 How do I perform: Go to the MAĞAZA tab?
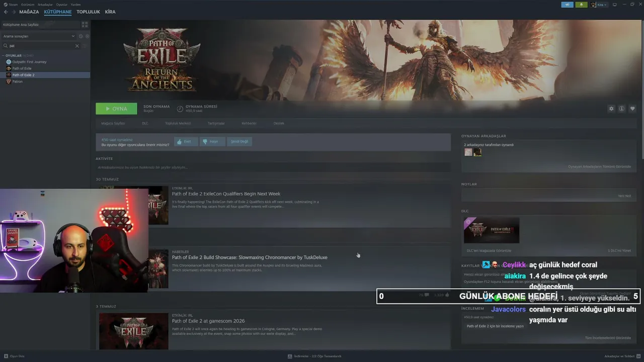pyautogui.click(x=29, y=12)
